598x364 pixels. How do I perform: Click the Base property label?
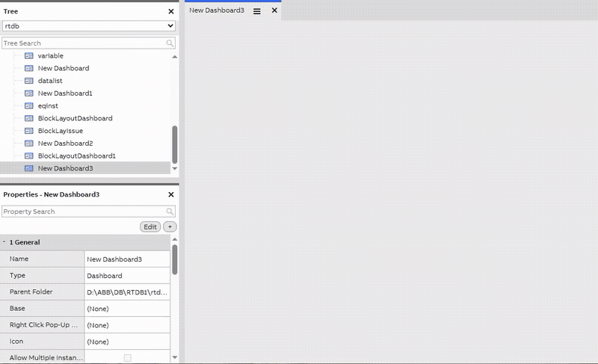click(17, 309)
